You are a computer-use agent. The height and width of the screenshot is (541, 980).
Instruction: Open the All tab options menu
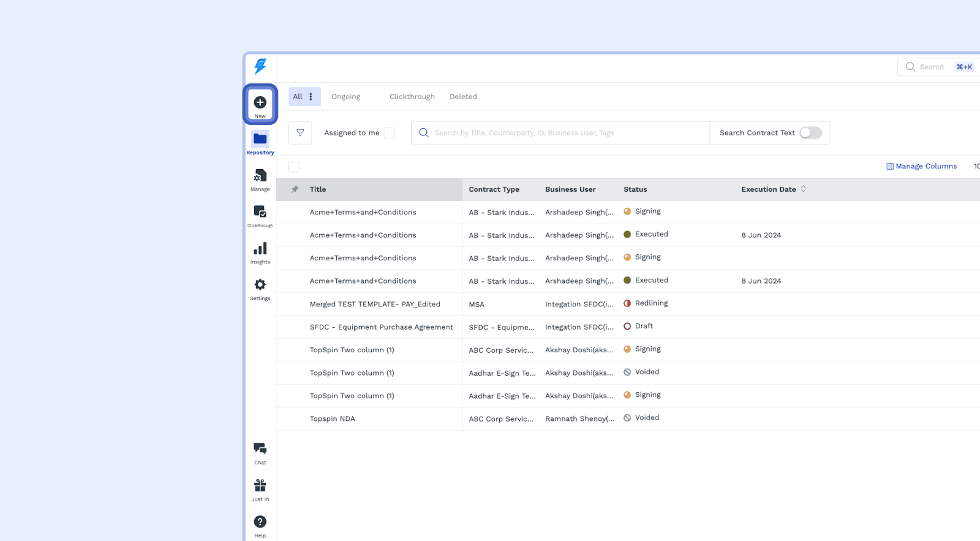(x=311, y=97)
